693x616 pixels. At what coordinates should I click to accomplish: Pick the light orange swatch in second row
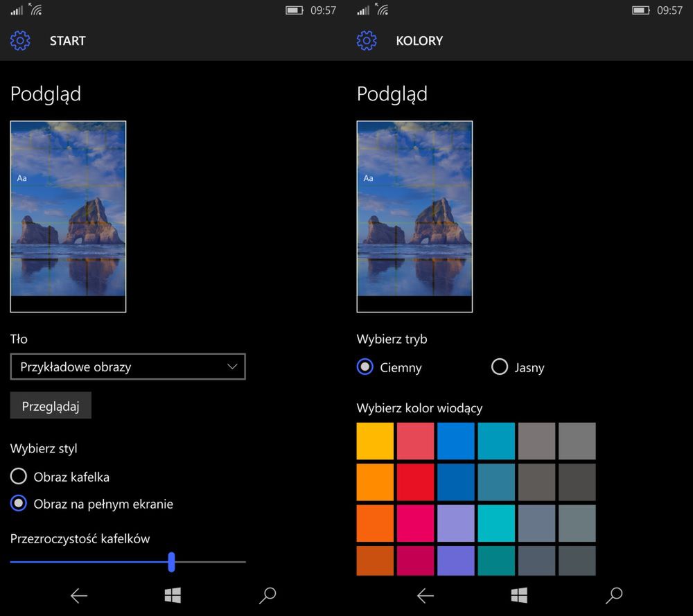coord(375,482)
